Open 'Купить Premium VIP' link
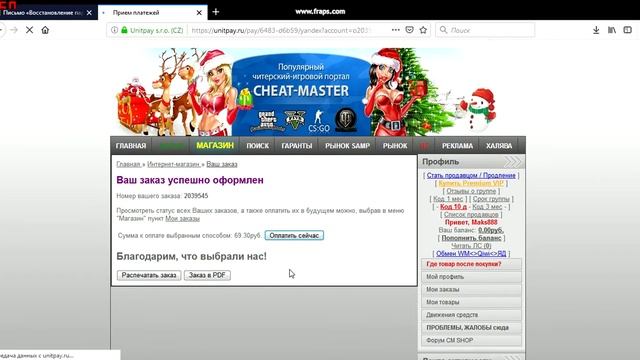Viewport: 640px width, 360px height. (471, 183)
